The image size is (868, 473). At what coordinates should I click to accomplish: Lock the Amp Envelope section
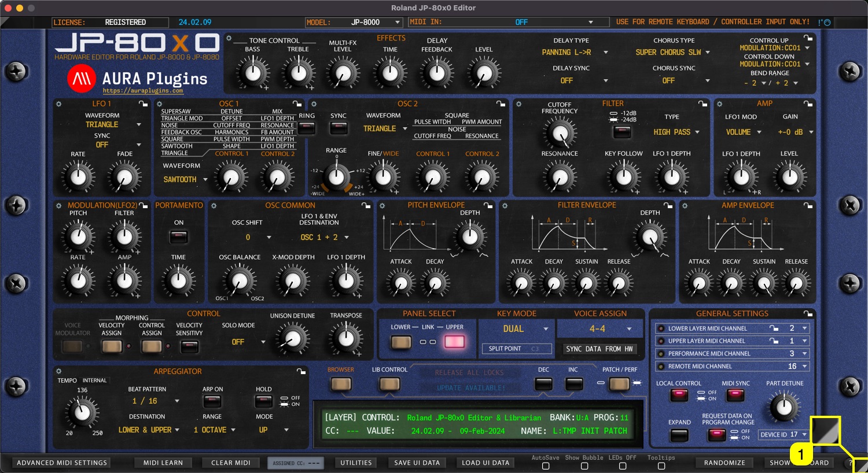click(808, 205)
